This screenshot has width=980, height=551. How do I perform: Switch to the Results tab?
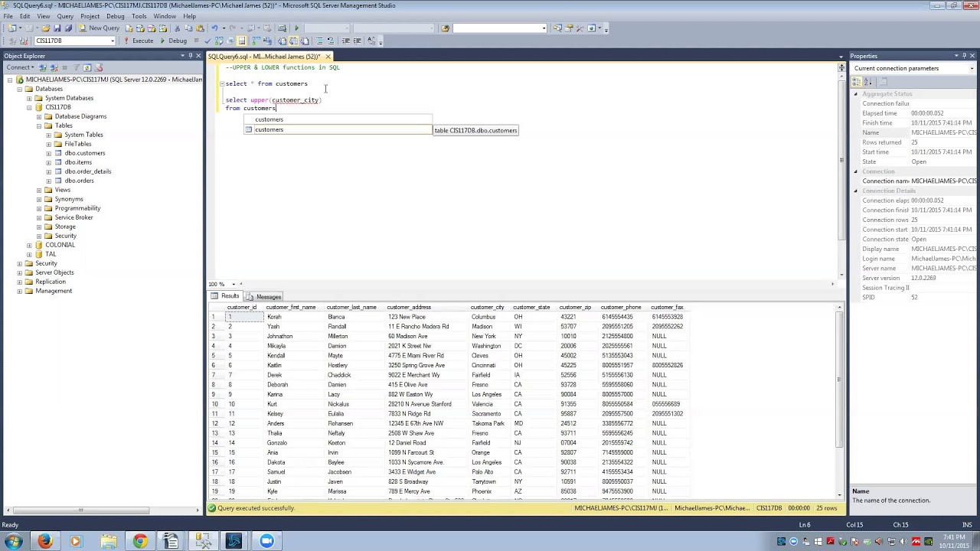(x=227, y=296)
